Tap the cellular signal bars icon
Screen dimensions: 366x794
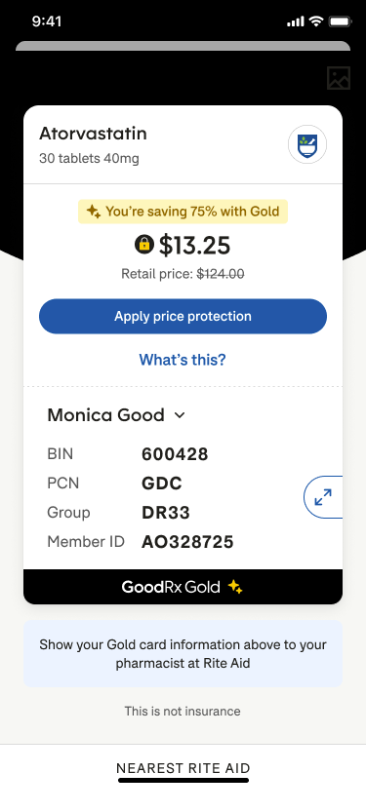coord(295,22)
